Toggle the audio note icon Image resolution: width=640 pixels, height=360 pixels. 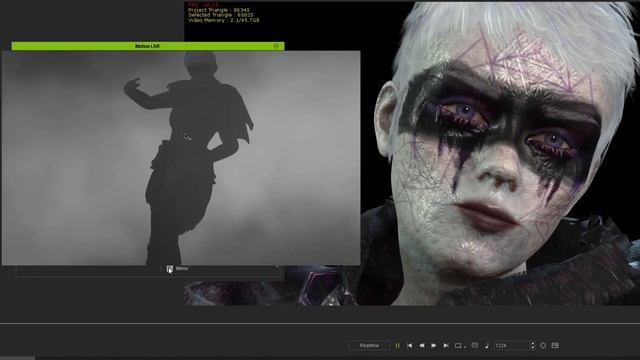pos(487,345)
